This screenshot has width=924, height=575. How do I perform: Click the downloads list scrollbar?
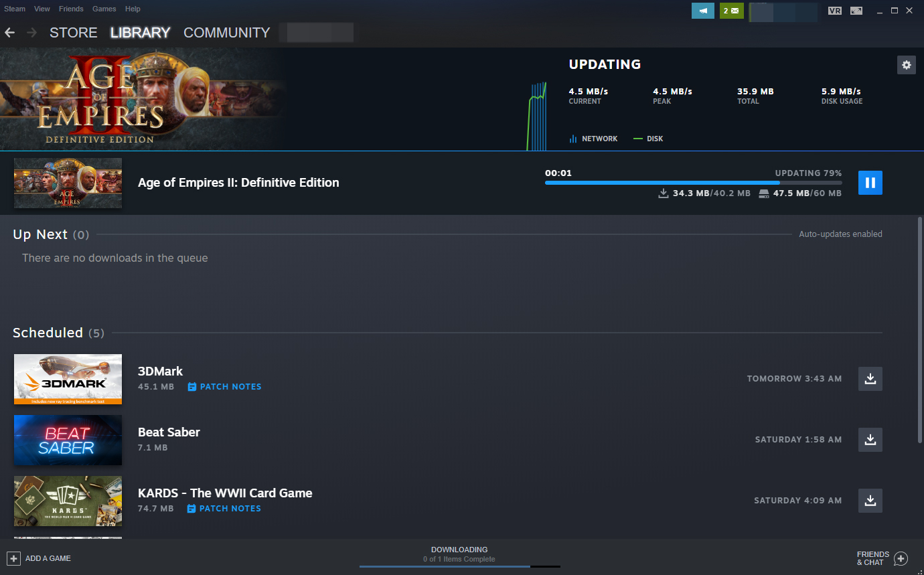[920, 329]
